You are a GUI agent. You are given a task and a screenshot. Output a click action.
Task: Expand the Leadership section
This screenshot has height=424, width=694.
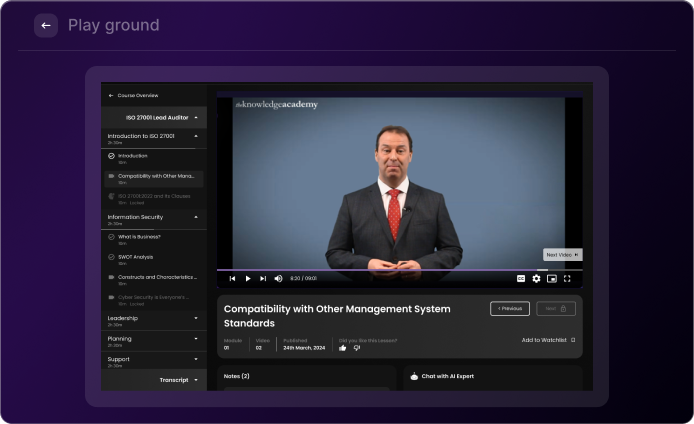coord(196,318)
